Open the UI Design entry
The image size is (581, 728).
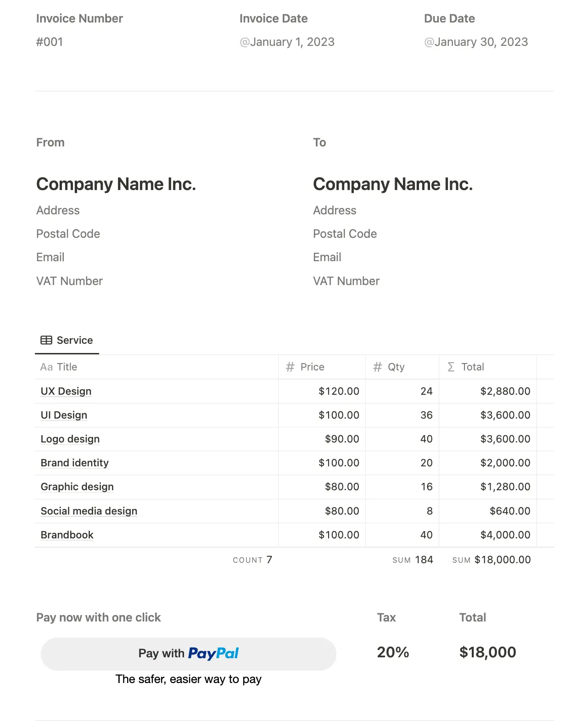64,415
